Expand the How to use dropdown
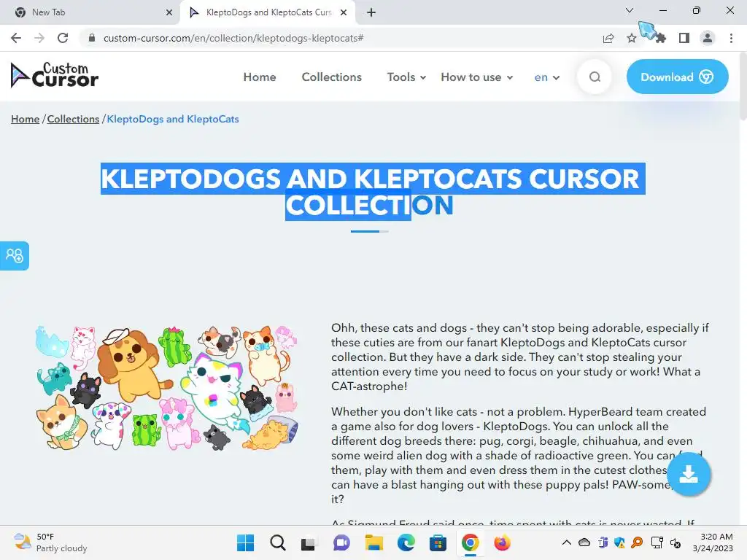 (x=477, y=77)
